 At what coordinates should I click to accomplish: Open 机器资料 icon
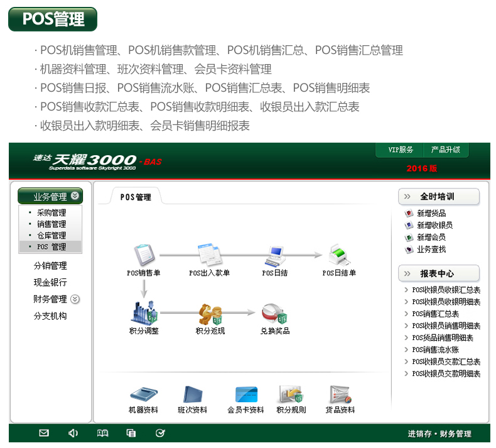click(x=143, y=395)
